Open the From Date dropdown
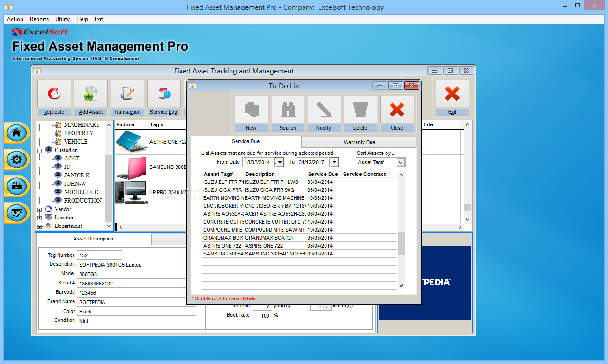 click(279, 162)
